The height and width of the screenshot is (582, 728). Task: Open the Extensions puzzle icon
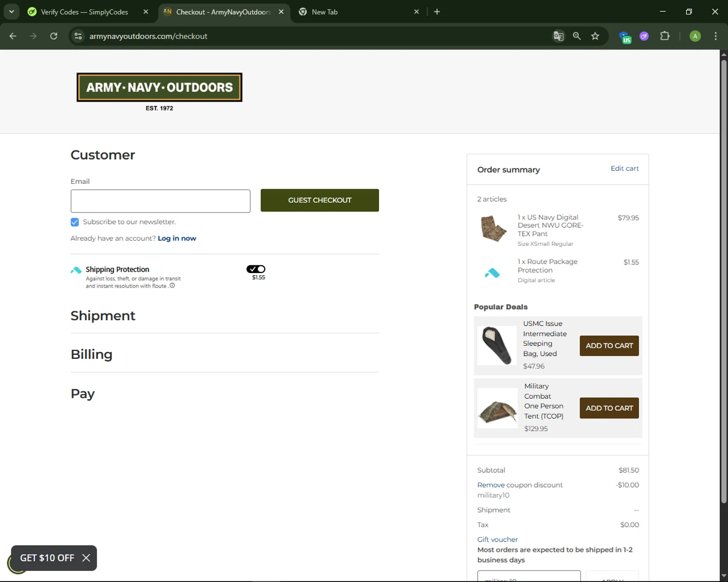coord(664,36)
